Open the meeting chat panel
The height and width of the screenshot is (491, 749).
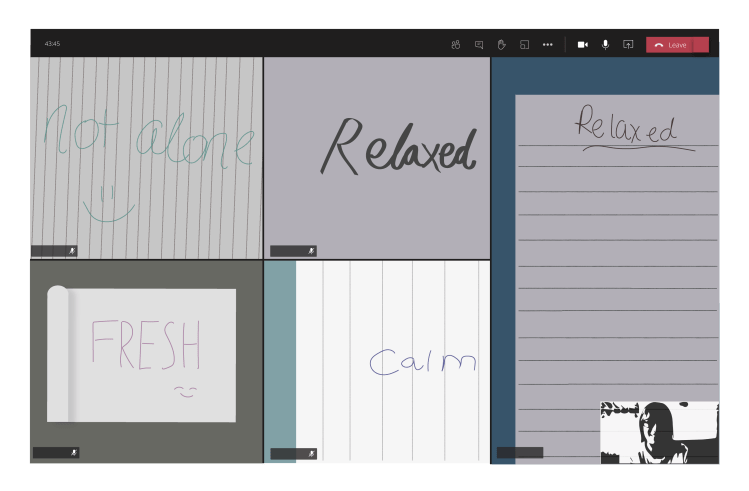pos(478,44)
